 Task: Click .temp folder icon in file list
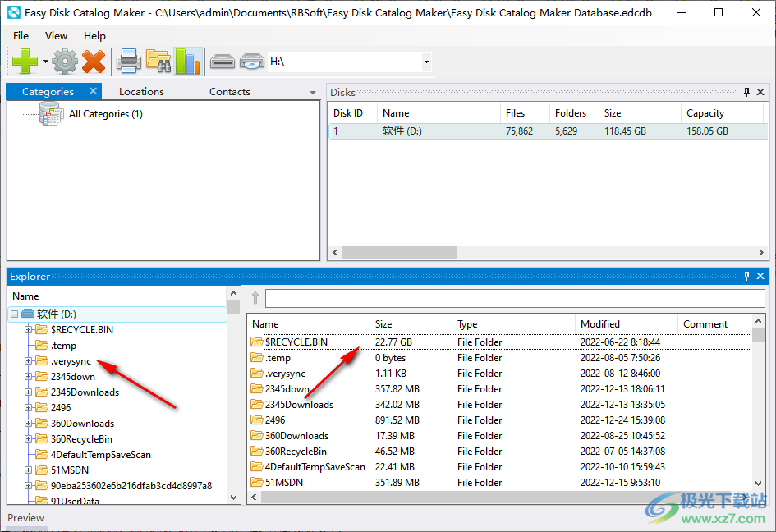click(256, 357)
